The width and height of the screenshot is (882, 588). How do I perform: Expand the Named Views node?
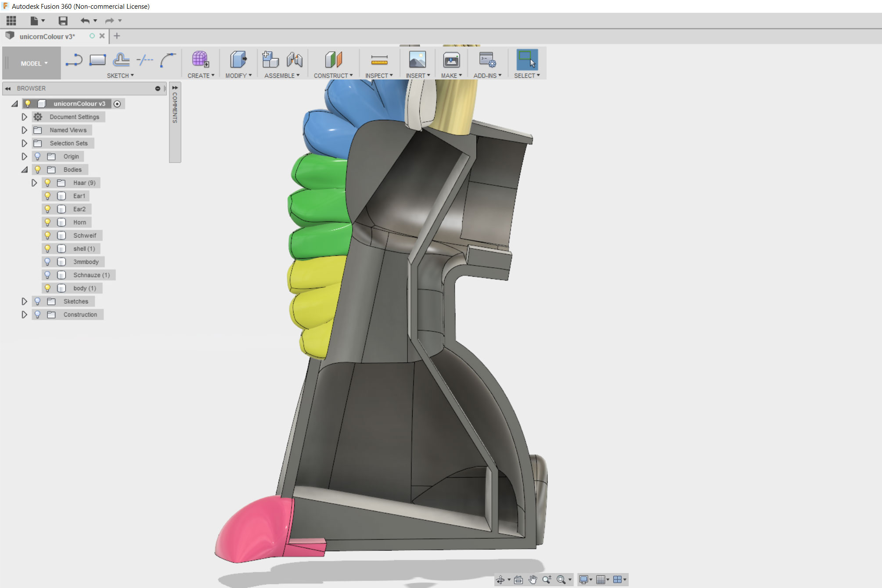point(24,130)
